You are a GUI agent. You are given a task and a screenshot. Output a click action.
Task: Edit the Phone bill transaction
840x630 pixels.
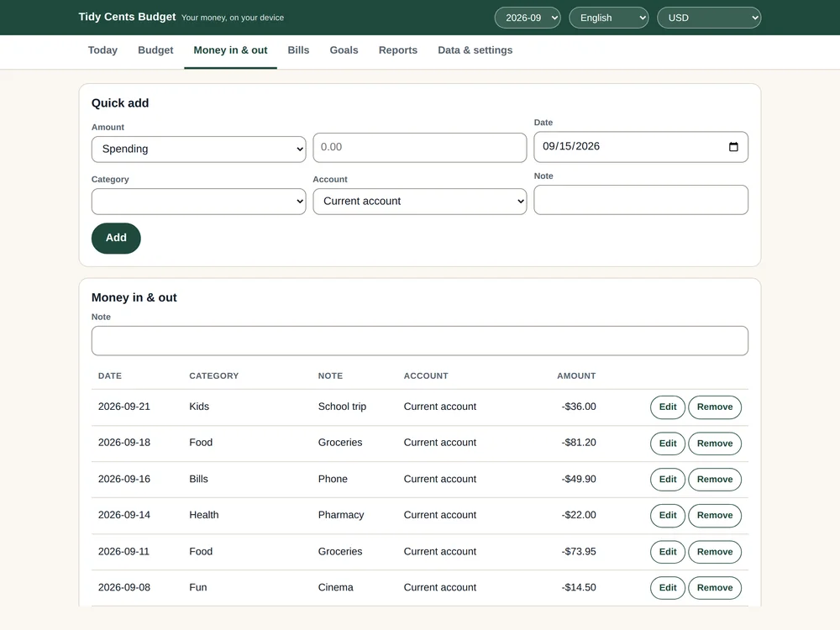[668, 480]
